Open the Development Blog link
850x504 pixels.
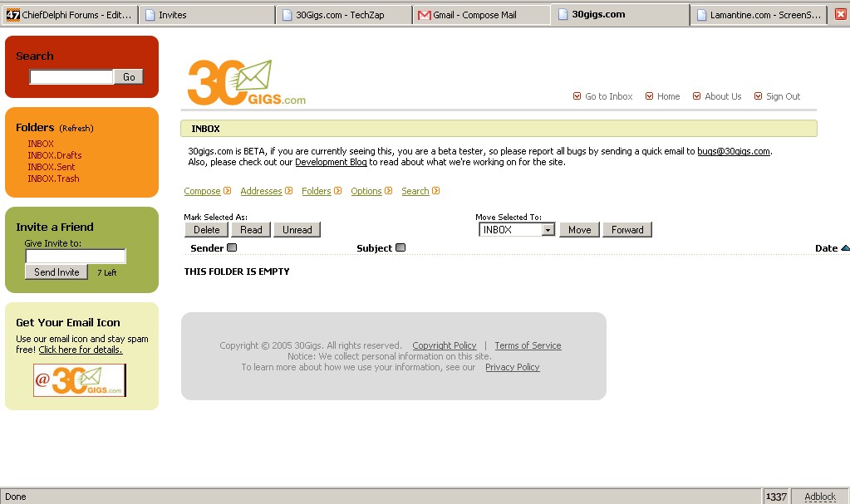(x=331, y=162)
